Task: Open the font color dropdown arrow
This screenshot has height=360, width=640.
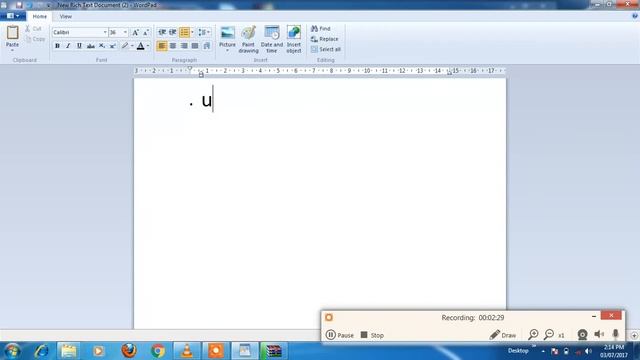Action: coord(148,46)
